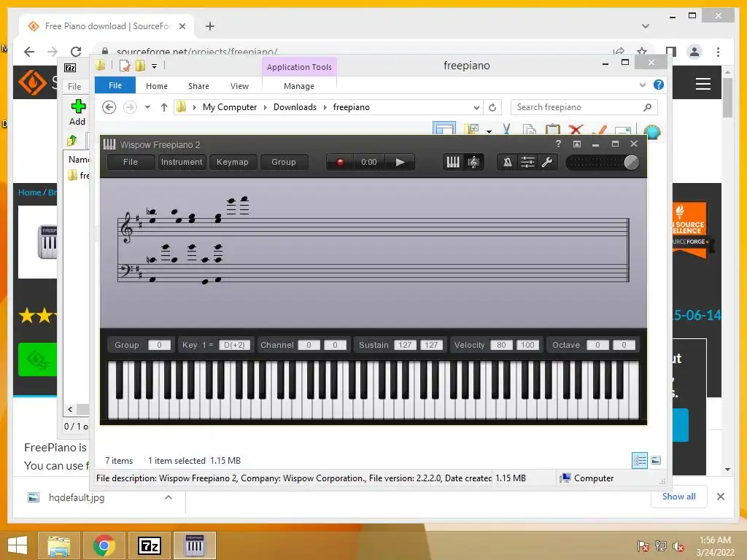
Task: Click the first Channel value box
Action: tap(309, 345)
